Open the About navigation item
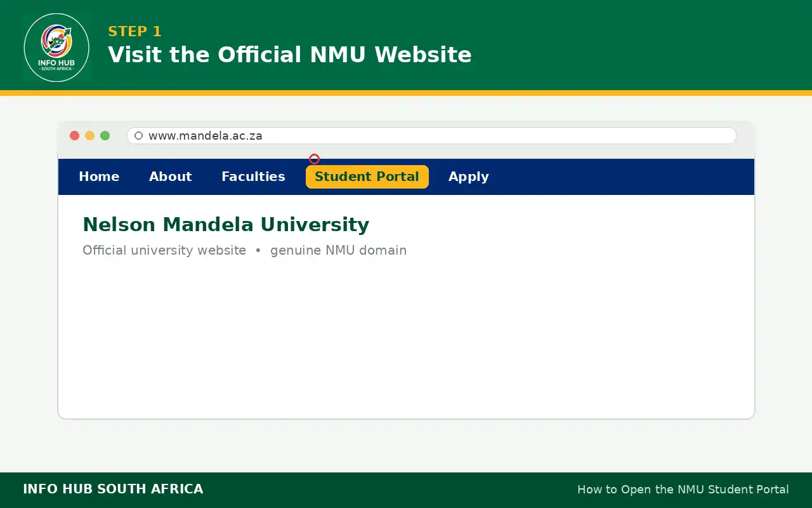The image size is (812, 508). 170,177
